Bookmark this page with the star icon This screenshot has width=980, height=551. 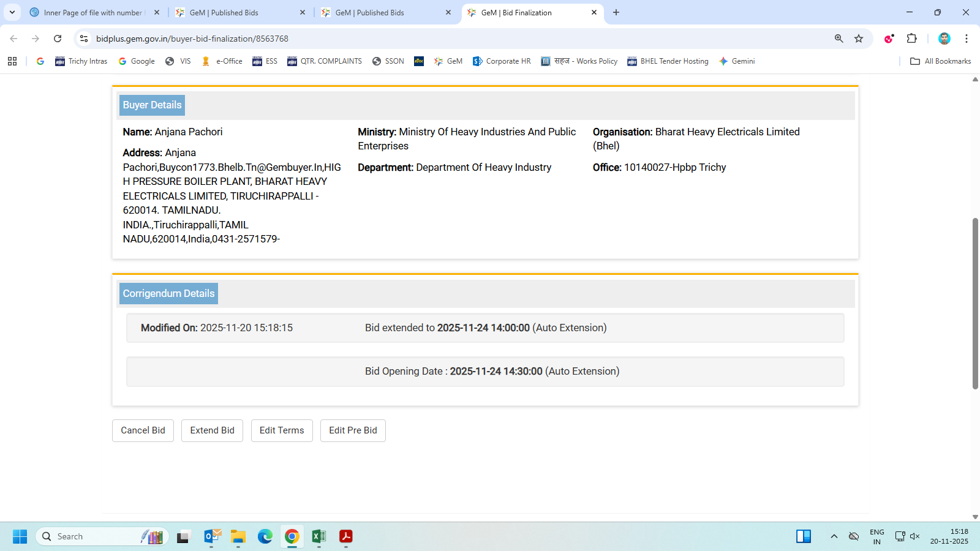(x=859, y=39)
